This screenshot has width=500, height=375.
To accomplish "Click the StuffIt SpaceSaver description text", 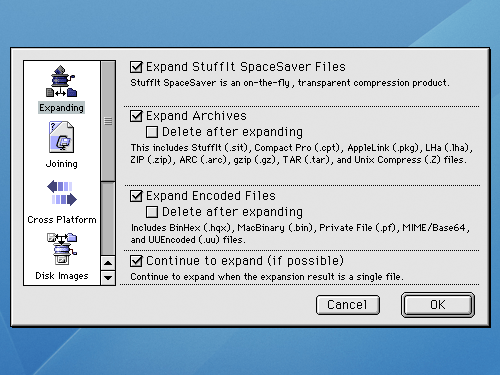I will pyautogui.click(x=290, y=83).
